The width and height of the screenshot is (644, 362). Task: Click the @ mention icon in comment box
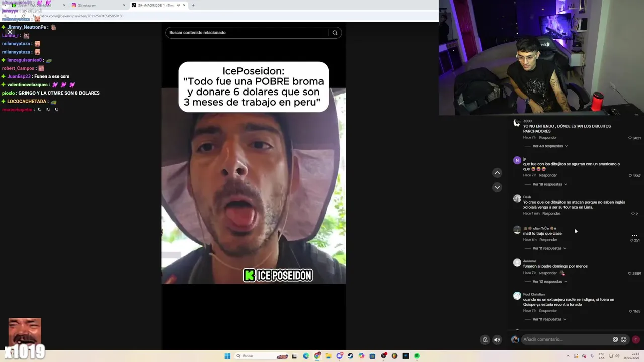click(615, 339)
